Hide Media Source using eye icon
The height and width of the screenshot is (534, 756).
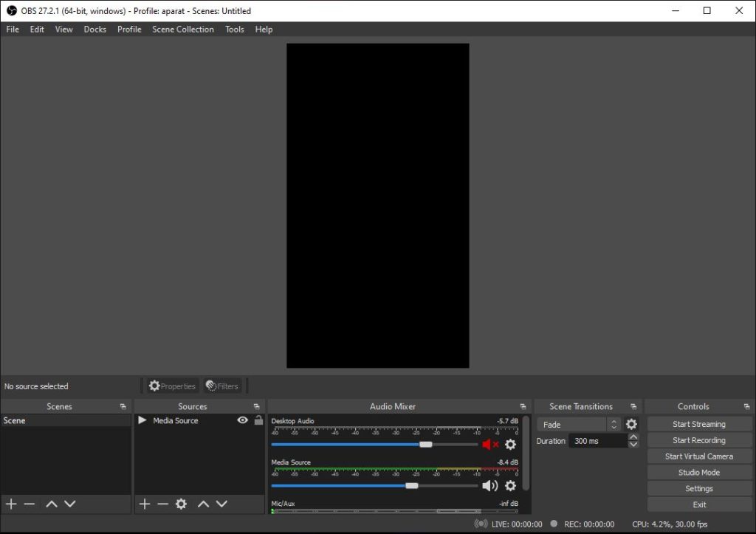pos(242,420)
